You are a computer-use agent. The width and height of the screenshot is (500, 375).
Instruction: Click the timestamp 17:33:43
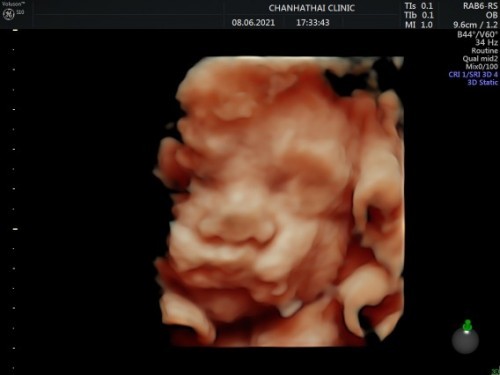pos(313,23)
